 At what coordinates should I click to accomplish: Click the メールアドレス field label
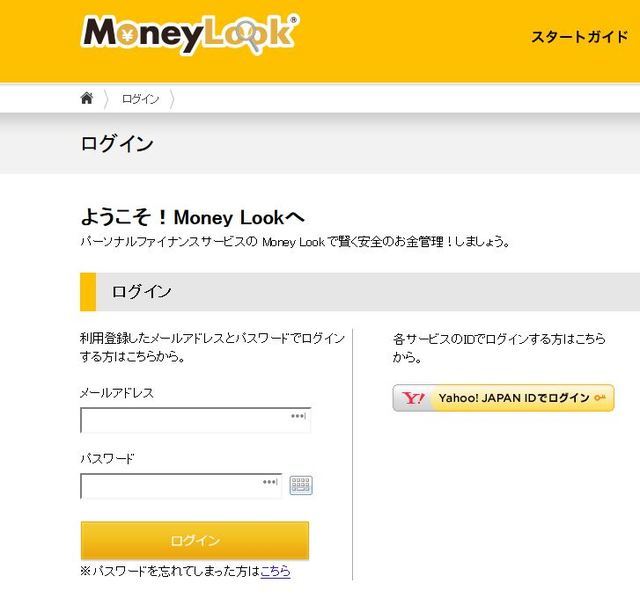[x=117, y=393]
